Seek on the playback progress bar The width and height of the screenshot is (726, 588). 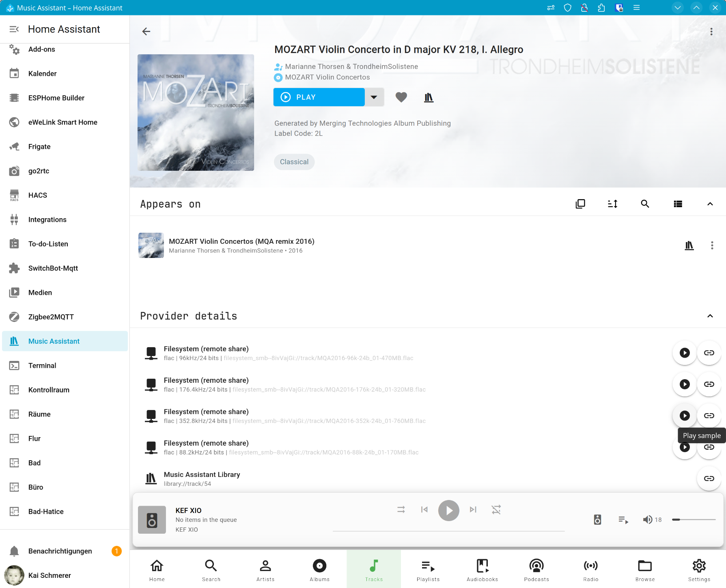point(449,531)
